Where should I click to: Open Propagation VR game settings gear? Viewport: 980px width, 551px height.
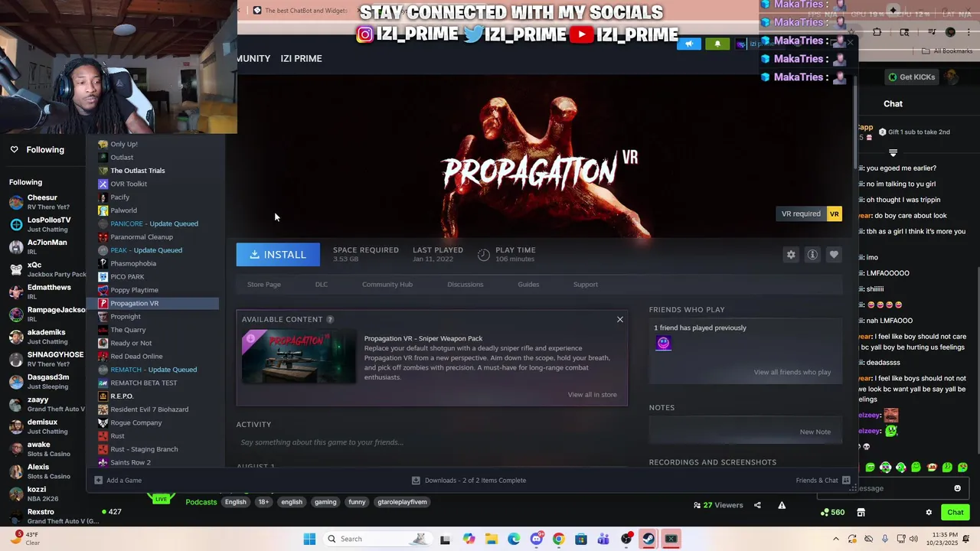point(791,255)
